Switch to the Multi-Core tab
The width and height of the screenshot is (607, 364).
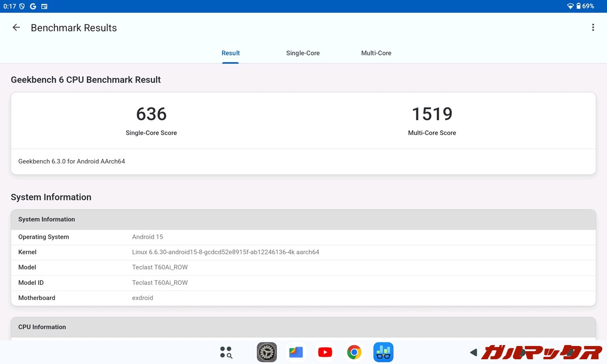376,53
